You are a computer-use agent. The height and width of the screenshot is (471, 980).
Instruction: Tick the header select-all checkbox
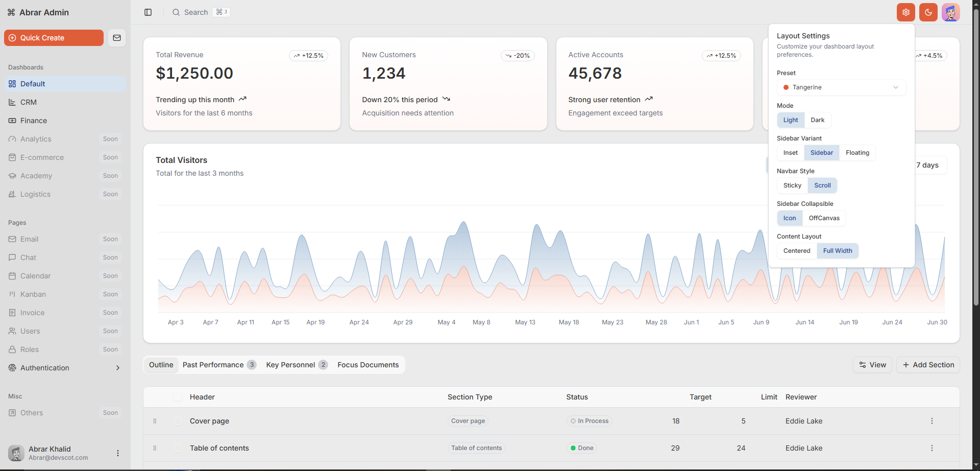(x=178, y=397)
